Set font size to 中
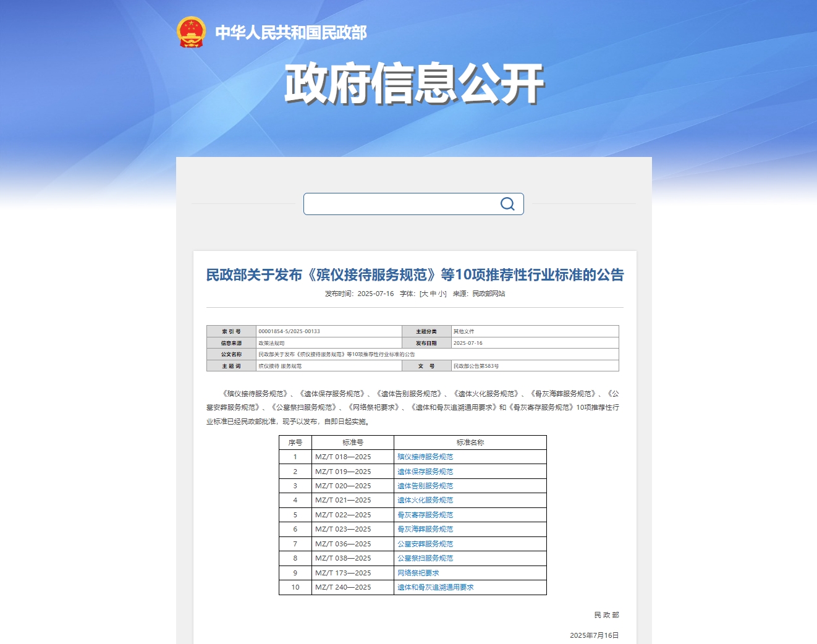The image size is (817, 644). 433,294
